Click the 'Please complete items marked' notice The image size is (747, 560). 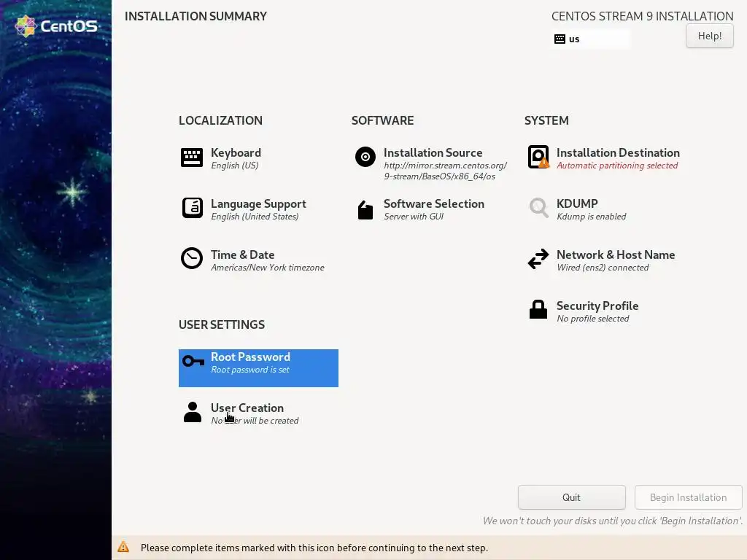(314, 548)
